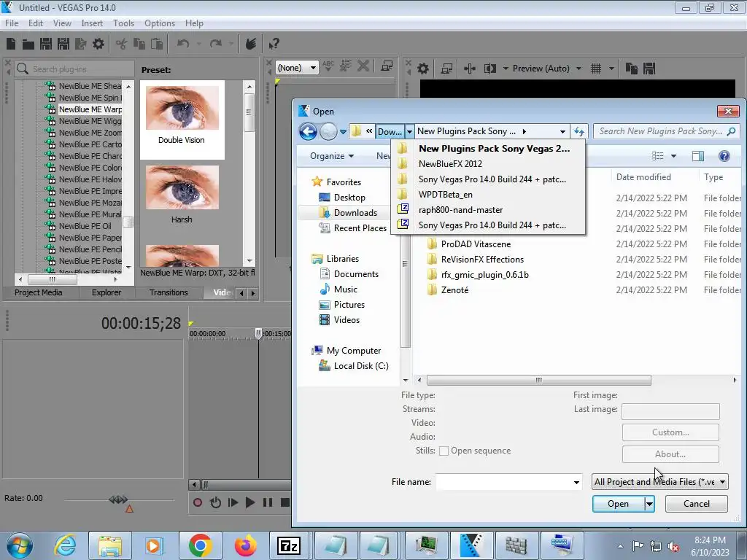Click the New project icon in VEGAS toolbar
This screenshot has height=560, width=747.
click(x=11, y=44)
